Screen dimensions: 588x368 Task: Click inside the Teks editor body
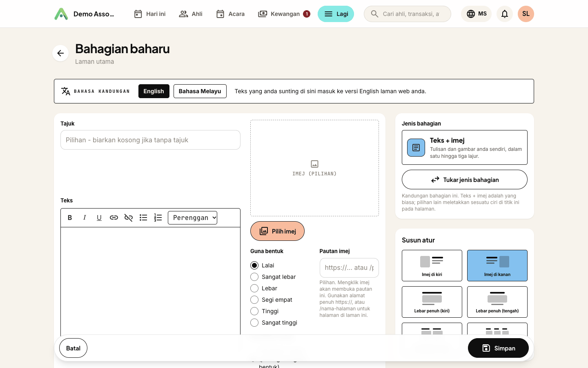tap(150, 281)
